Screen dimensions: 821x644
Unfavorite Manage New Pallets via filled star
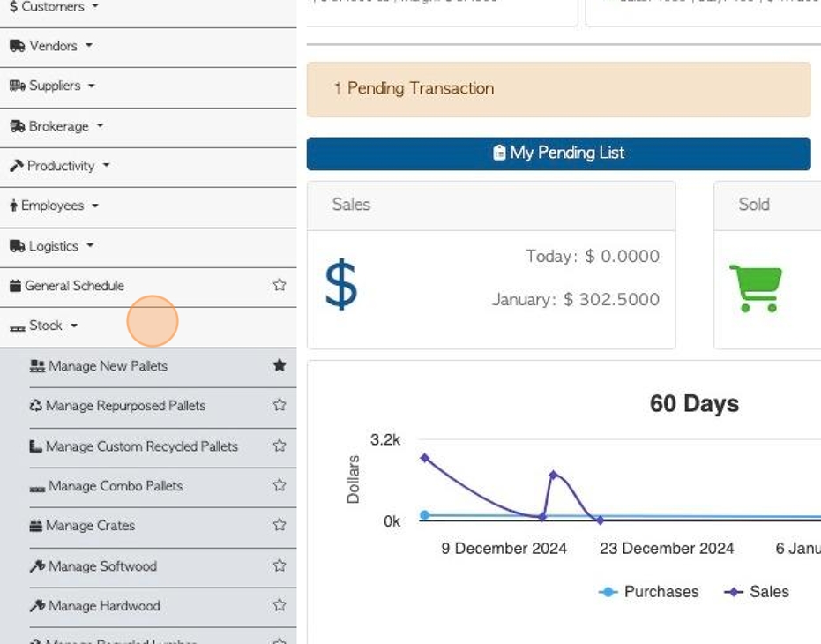(x=280, y=365)
